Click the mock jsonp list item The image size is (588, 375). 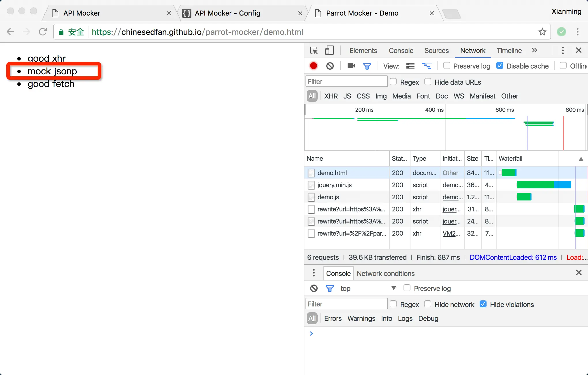[x=52, y=71]
